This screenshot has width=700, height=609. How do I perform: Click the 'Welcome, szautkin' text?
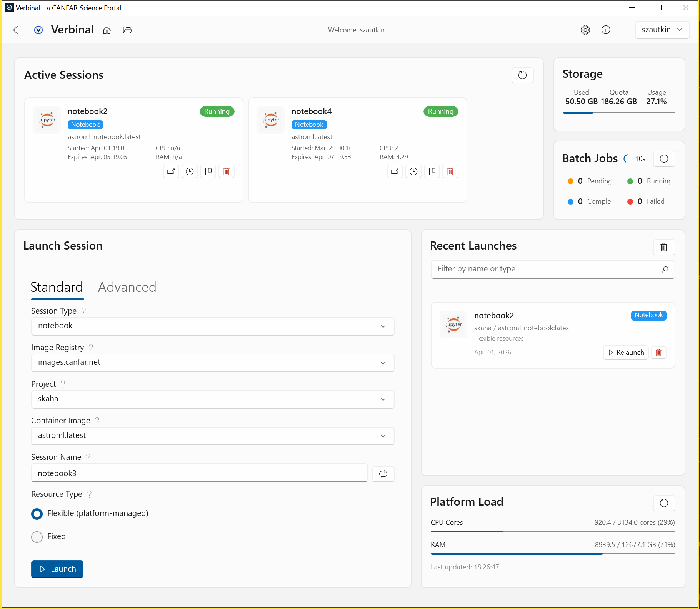(356, 30)
